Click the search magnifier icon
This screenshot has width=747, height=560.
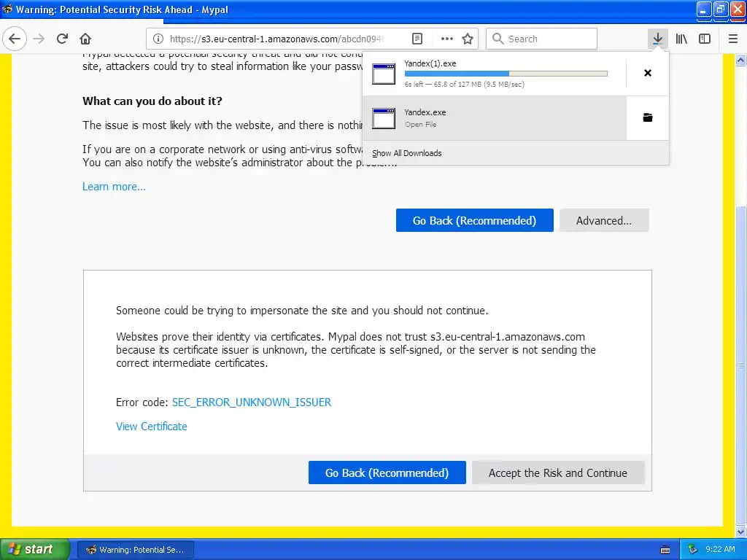(498, 39)
